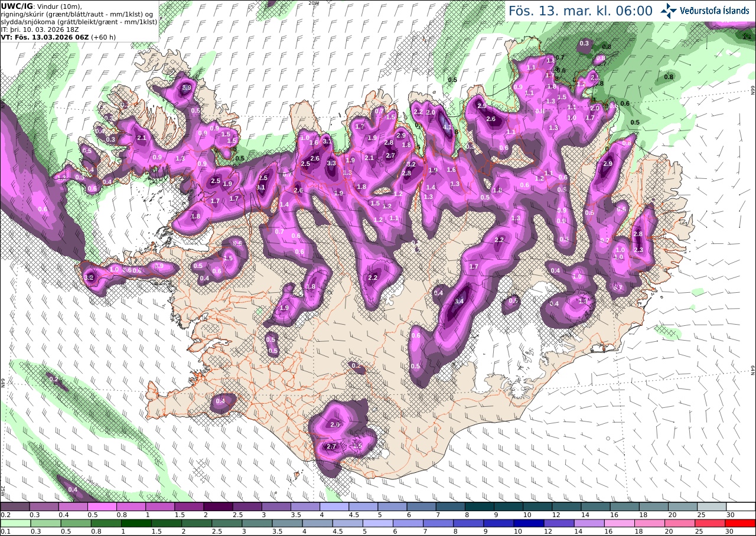Choose the violet rain swatch labeled 12
This screenshot has height=536, width=756.
click(x=559, y=523)
